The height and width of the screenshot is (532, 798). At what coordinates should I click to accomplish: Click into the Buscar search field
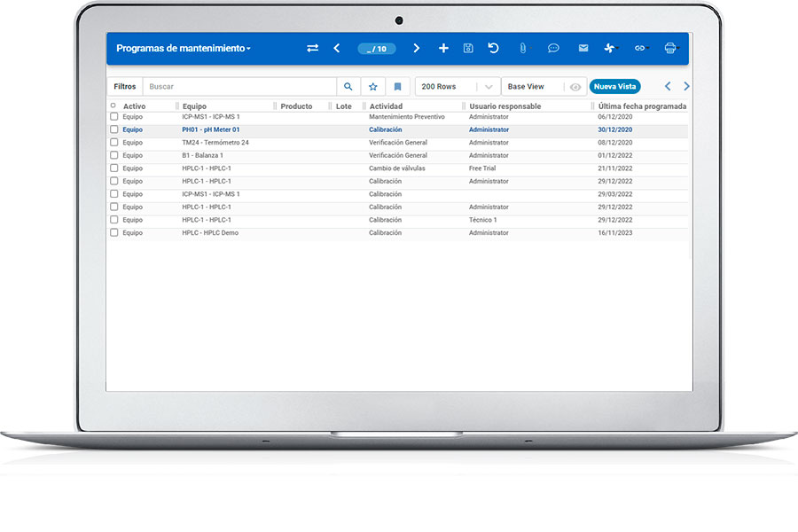[x=239, y=87]
